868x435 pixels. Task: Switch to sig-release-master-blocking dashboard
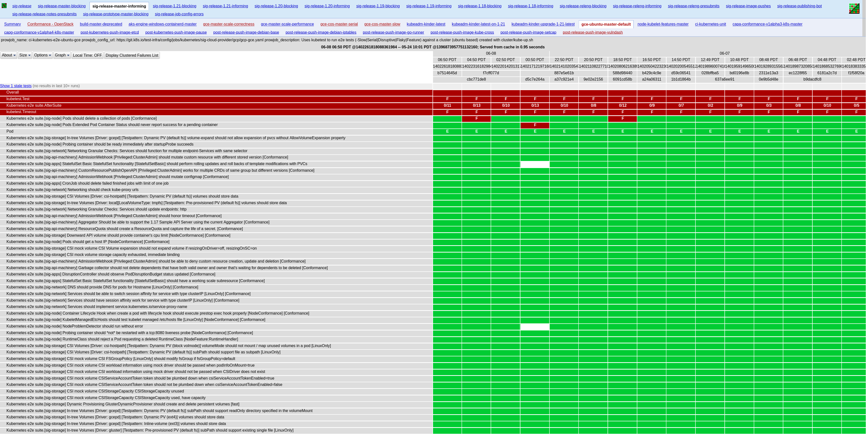(62, 6)
